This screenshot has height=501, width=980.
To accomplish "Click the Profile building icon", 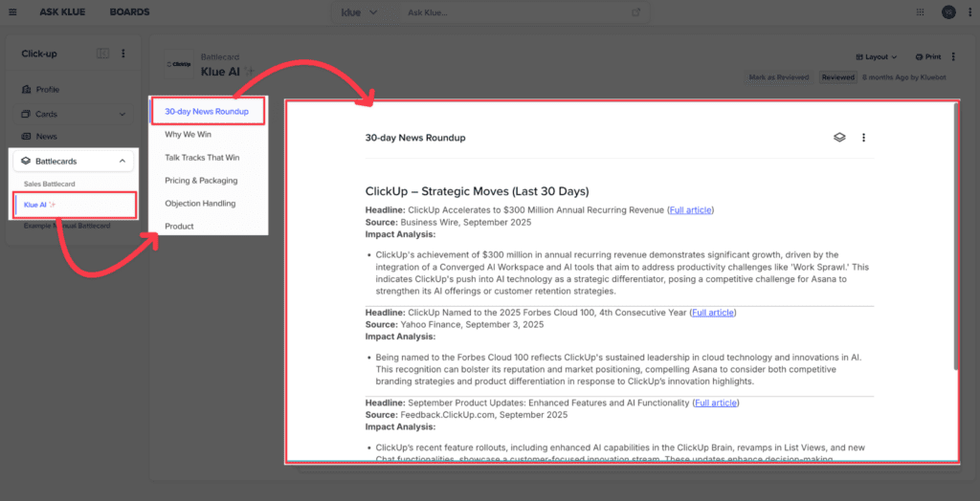I will (26, 89).
